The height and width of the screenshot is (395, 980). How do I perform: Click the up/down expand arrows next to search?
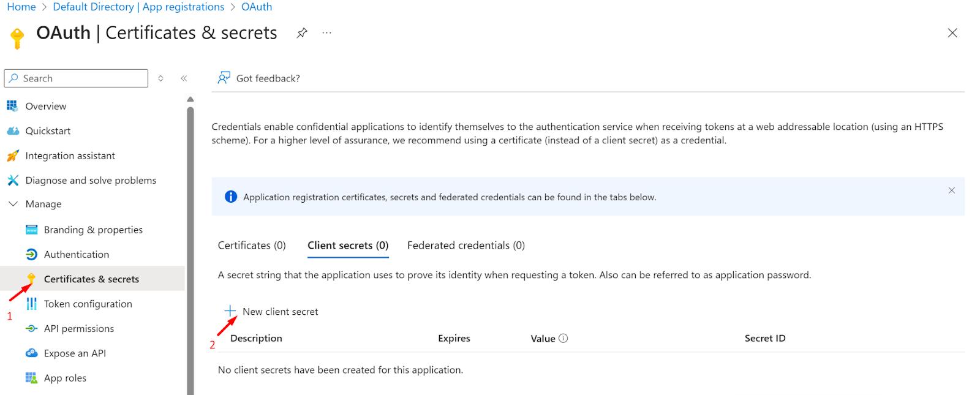coord(160,78)
